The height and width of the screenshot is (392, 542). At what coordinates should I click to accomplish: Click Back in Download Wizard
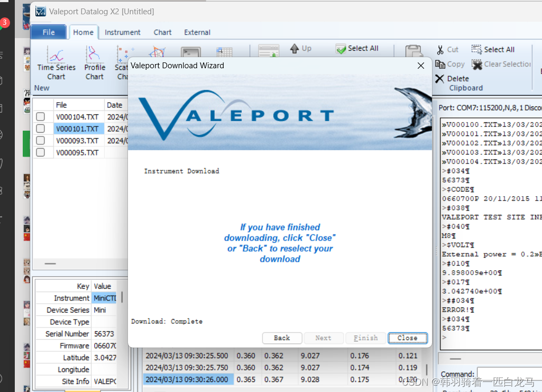(282, 338)
